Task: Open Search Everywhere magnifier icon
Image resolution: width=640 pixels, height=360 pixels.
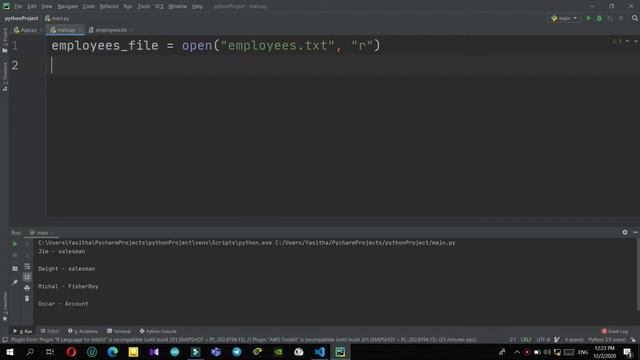Action: click(x=635, y=18)
